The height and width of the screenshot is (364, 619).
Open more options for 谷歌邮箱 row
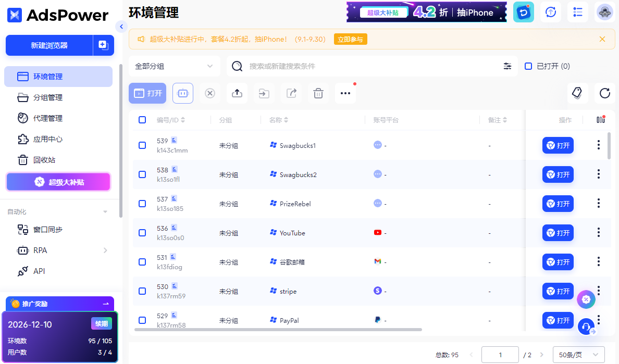(x=599, y=261)
